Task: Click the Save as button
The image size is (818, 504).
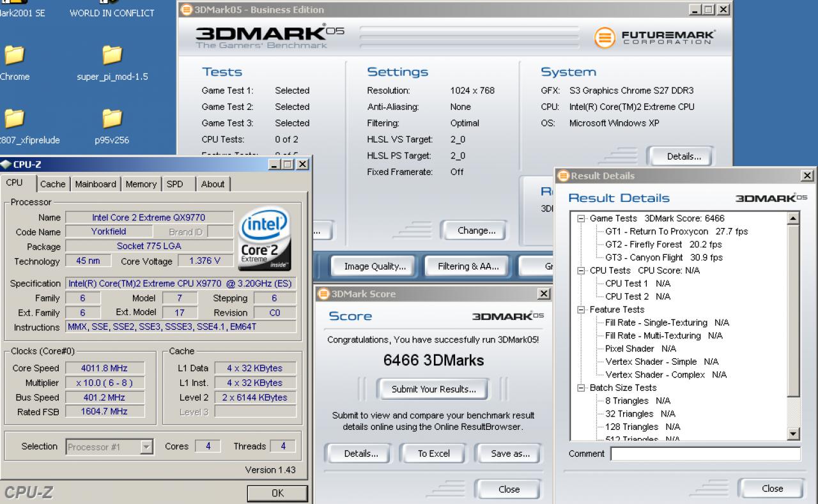Action: pyautogui.click(x=510, y=454)
